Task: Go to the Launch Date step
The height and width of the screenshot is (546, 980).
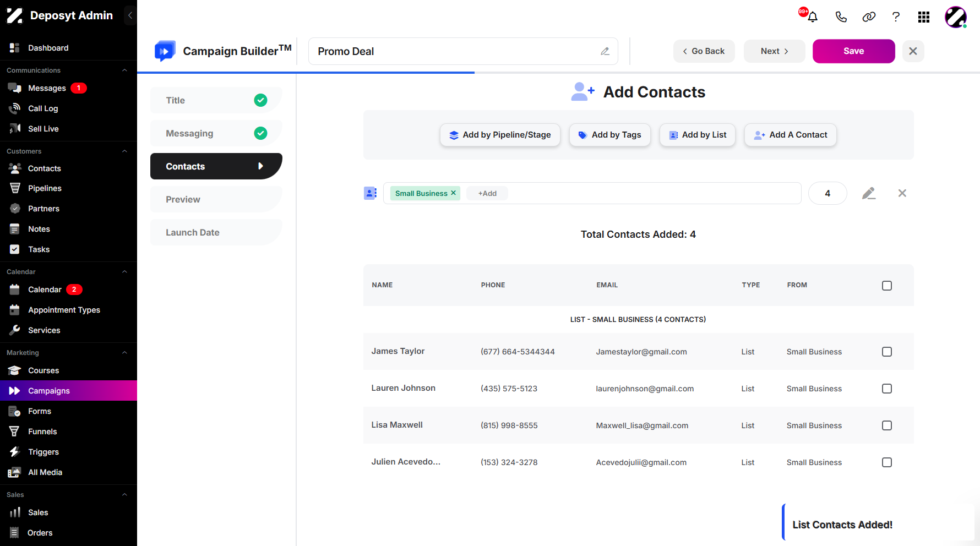Action: 216,232
